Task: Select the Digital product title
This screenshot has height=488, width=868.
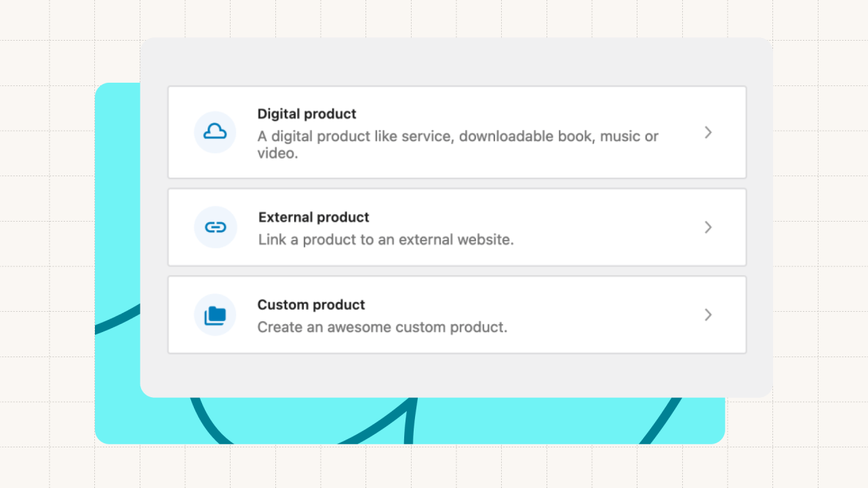Action: click(307, 114)
